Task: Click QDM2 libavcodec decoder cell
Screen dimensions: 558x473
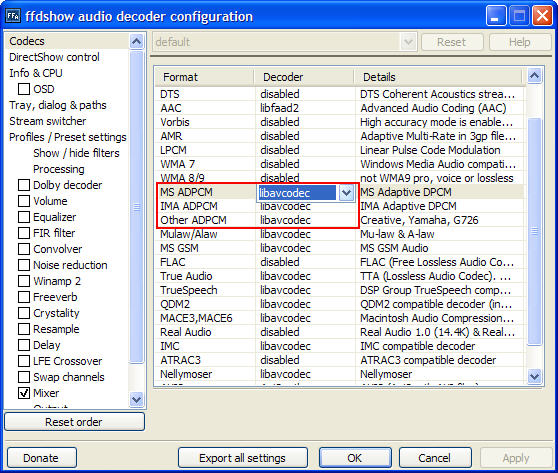Action: click(305, 304)
